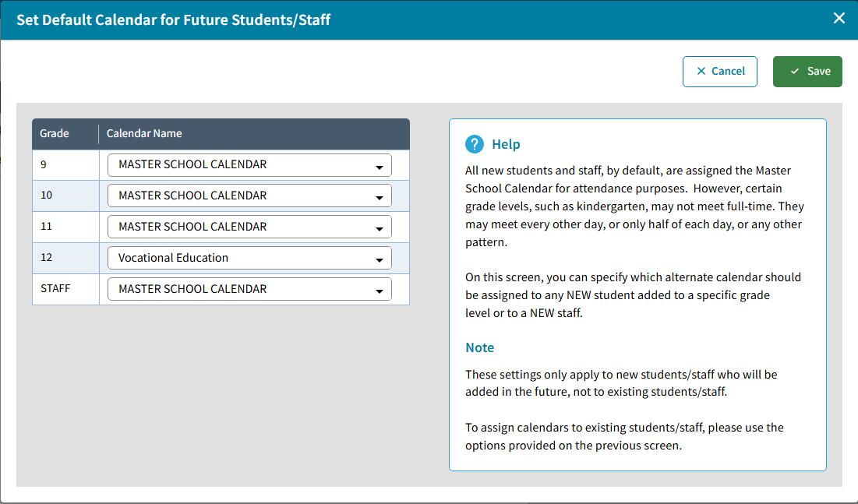This screenshot has width=858, height=504.
Task: Open the Grade 9 calendar dropdown
Action: pyautogui.click(x=249, y=165)
